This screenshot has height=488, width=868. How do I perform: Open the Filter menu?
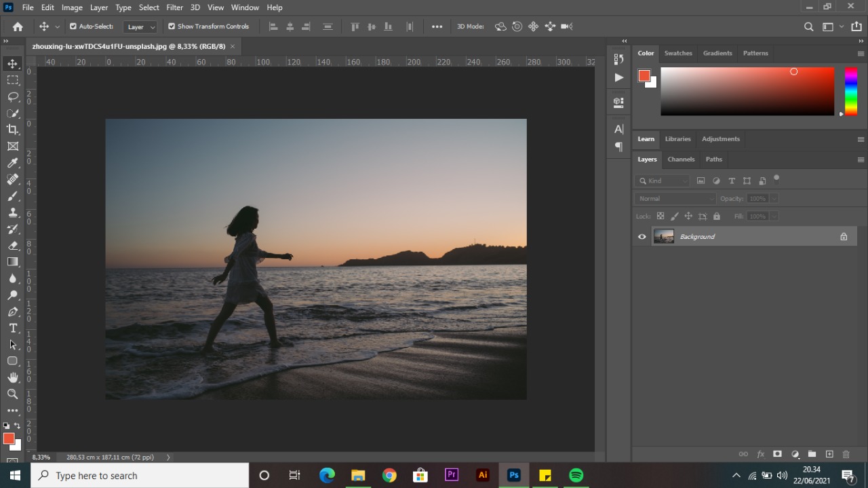(x=174, y=7)
